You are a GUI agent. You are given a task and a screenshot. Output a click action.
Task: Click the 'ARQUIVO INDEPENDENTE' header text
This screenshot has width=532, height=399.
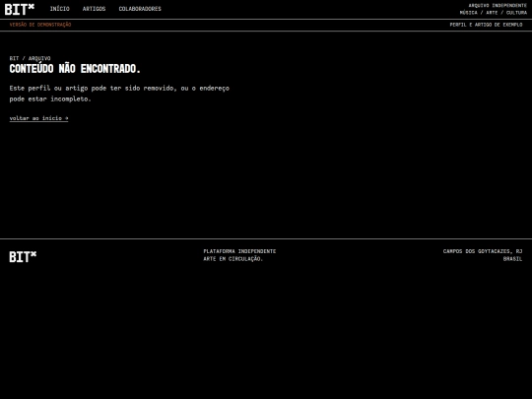pos(498,6)
